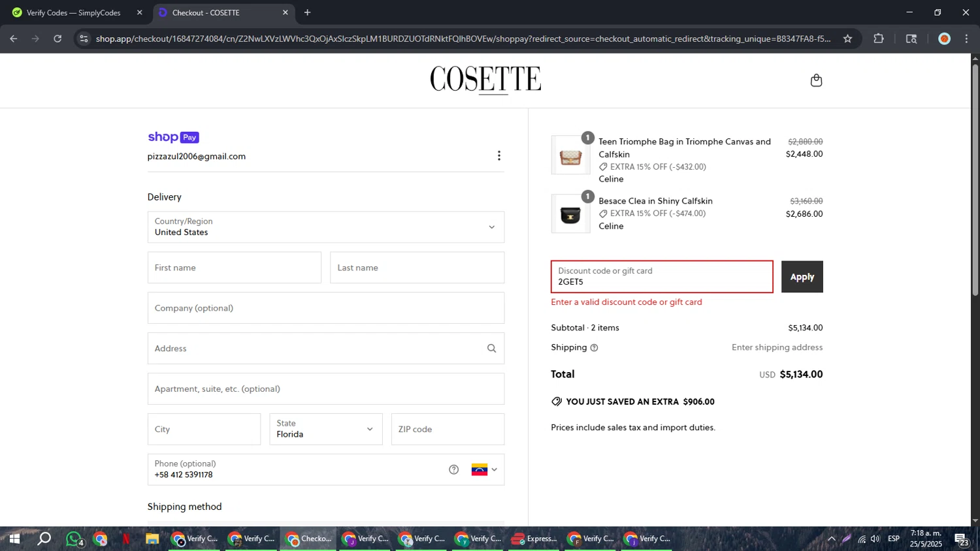Viewport: 980px width, 551px height.
Task: Open the Chrome profile avatar
Action: tap(944, 39)
